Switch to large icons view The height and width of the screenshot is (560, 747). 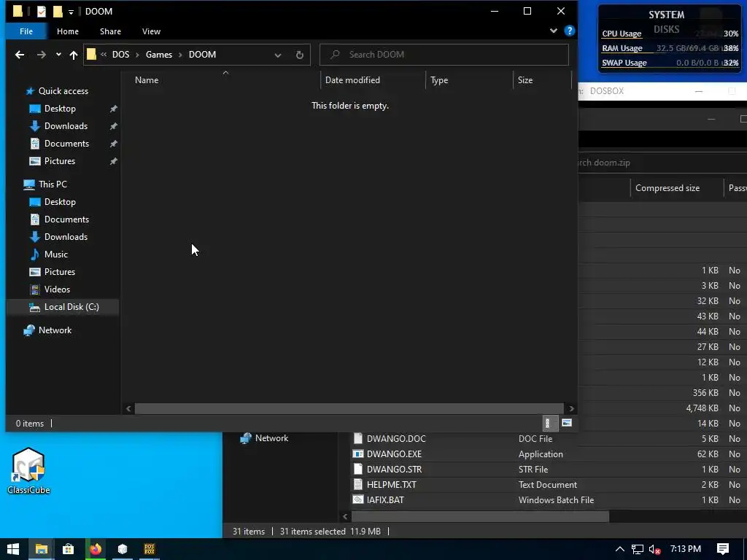pos(566,423)
